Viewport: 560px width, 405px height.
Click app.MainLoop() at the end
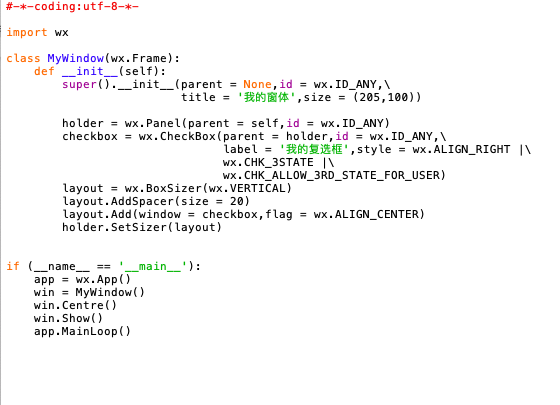pos(82,331)
